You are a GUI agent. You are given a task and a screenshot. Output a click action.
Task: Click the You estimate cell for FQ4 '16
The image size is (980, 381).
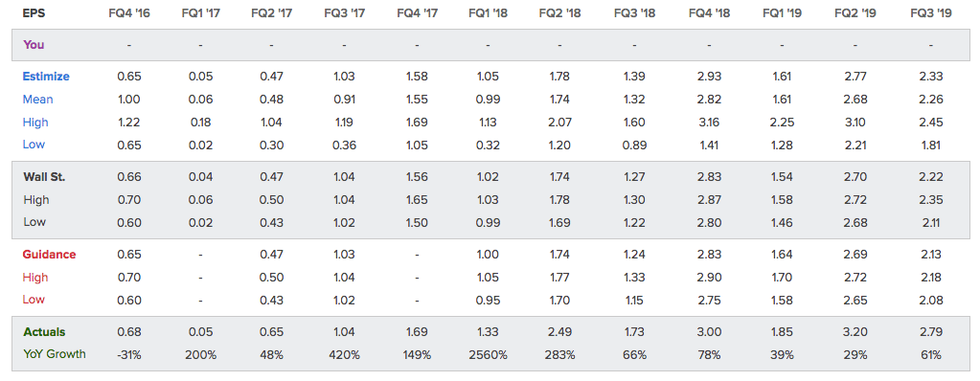pyautogui.click(x=129, y=45)
